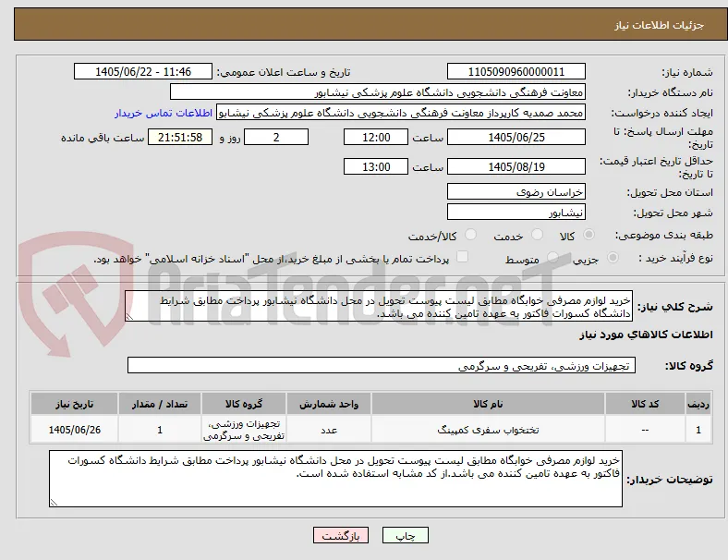Viewport: 728px width, 560px height.
Task: Select the خدمت radio button
Action: point(537,235)
